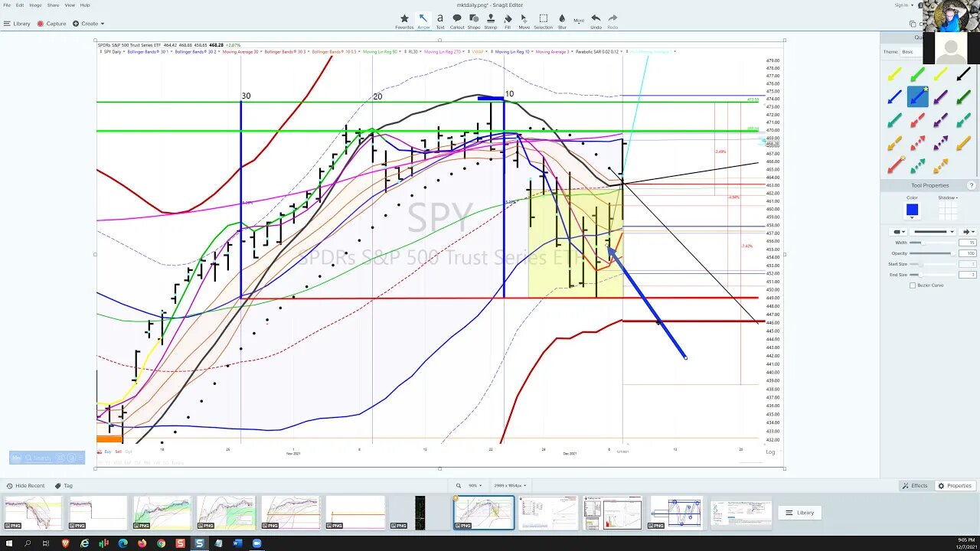Click Hide Recent in the tray bar
980x551 pixels.
[x=26, y=486]
